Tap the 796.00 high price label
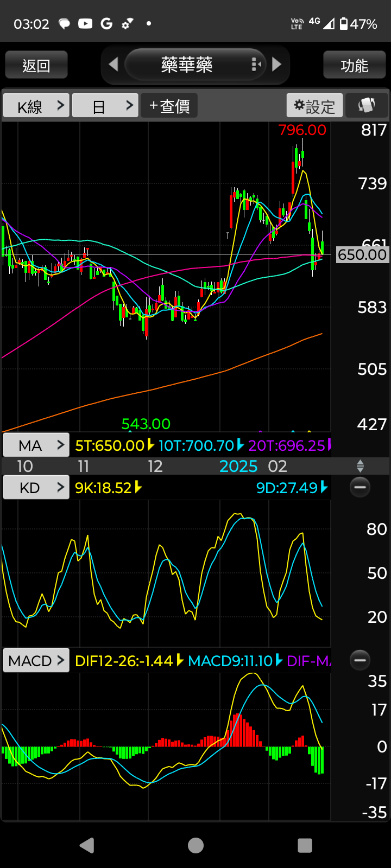Screen dimensions: 391x868 point(302,130)
